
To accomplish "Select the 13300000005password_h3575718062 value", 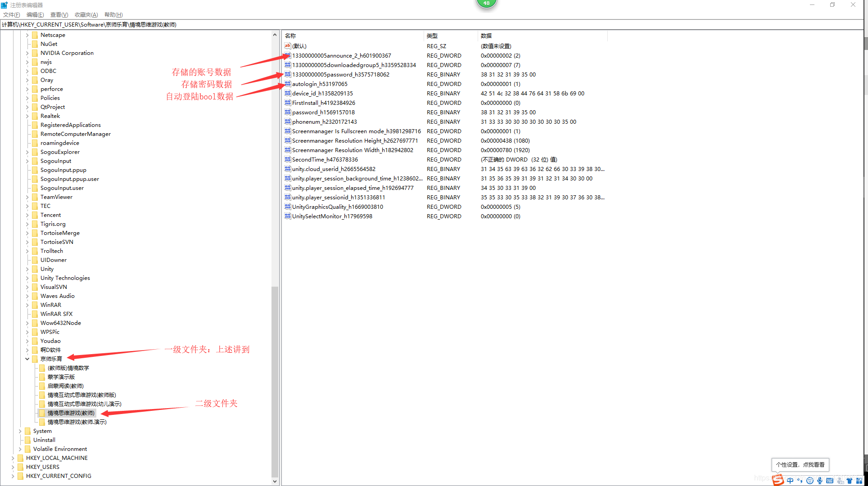I will coord(341,74).
